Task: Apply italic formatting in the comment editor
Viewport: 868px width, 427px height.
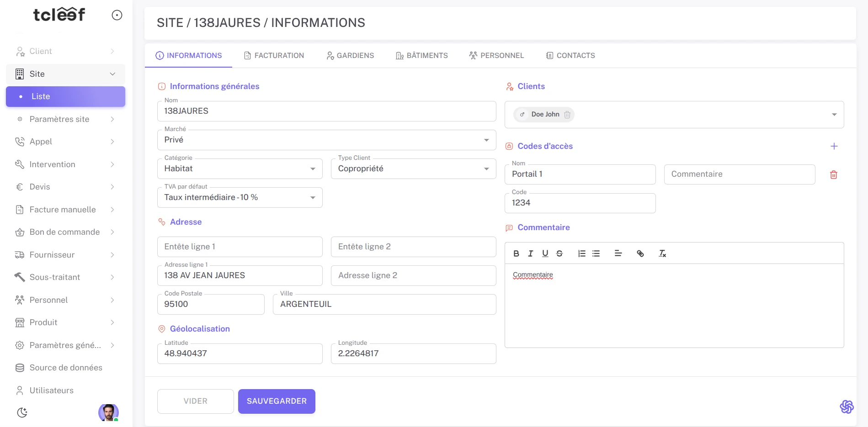Action: [530, 253]
